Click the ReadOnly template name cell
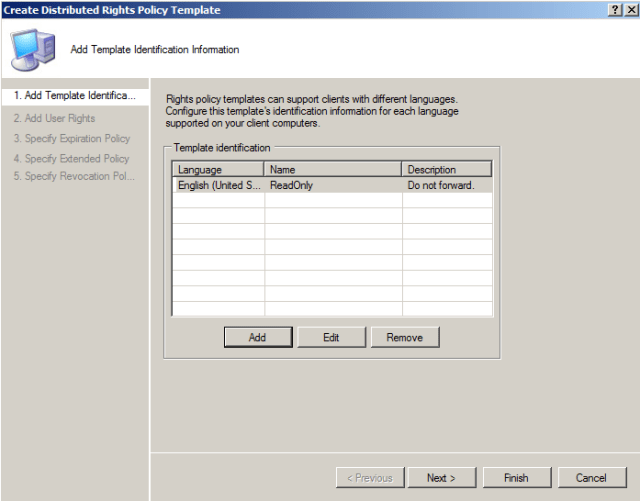The height and width of the screenshot is (501, 640). pos(333,185)
